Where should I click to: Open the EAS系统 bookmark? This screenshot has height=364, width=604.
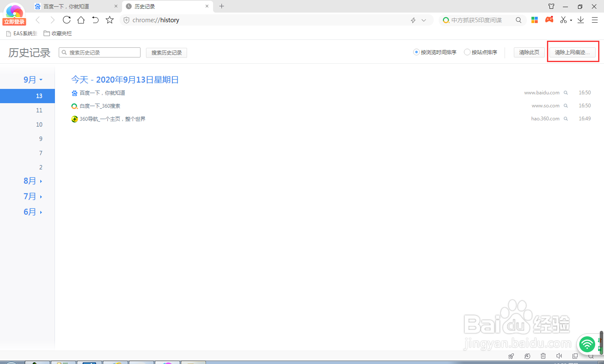pos(21,33)
